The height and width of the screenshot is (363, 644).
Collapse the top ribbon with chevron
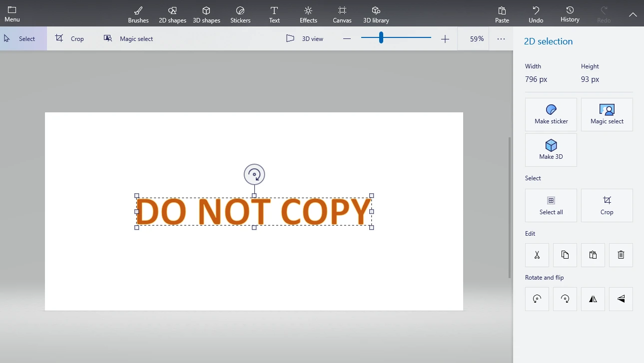(x=633, y=15)
